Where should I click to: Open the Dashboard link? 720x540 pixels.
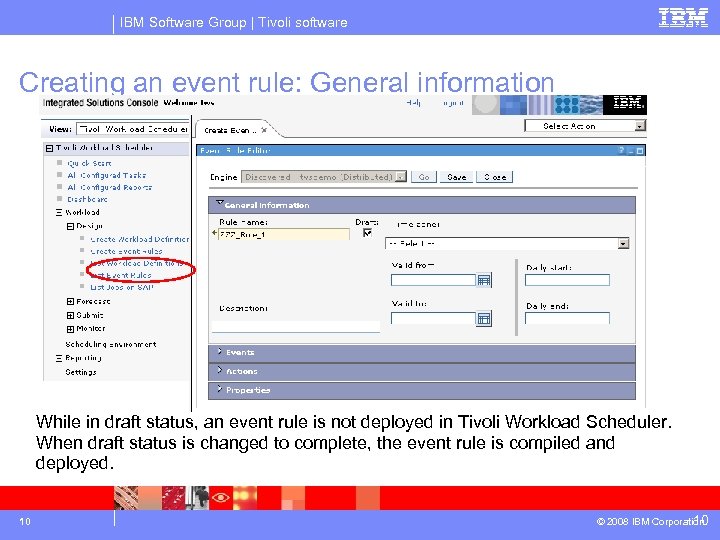pyautogui.click(x=87, y=199)
